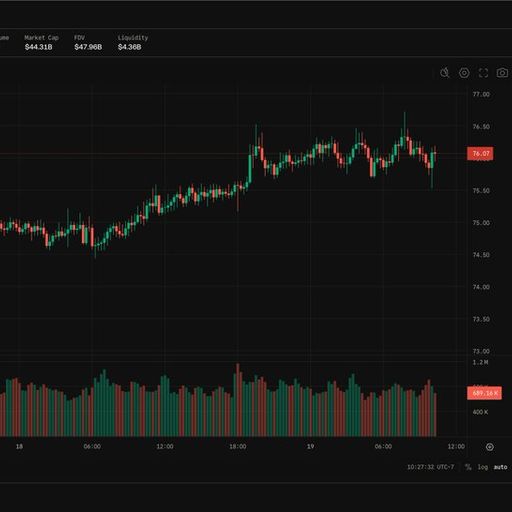The height and width of the screenshot is (512, 512).
Task: Open the indicators icon above the chart
Action: (x=445, y=73)
